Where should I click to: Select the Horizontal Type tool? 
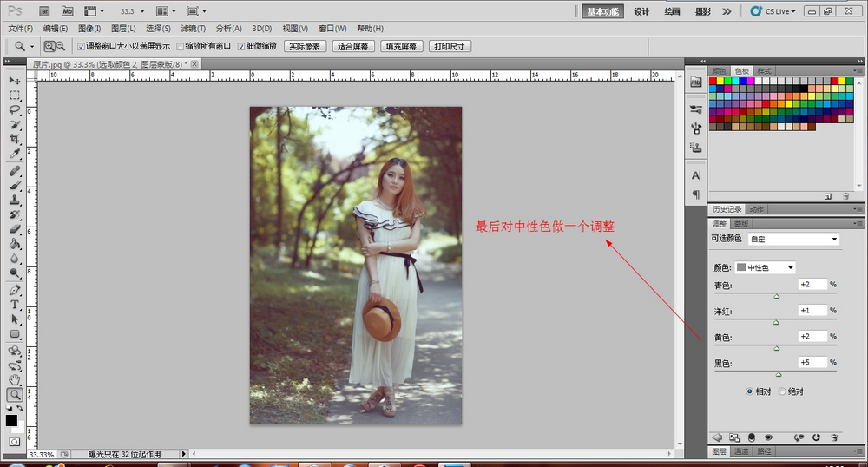click(x=15, y=305)
